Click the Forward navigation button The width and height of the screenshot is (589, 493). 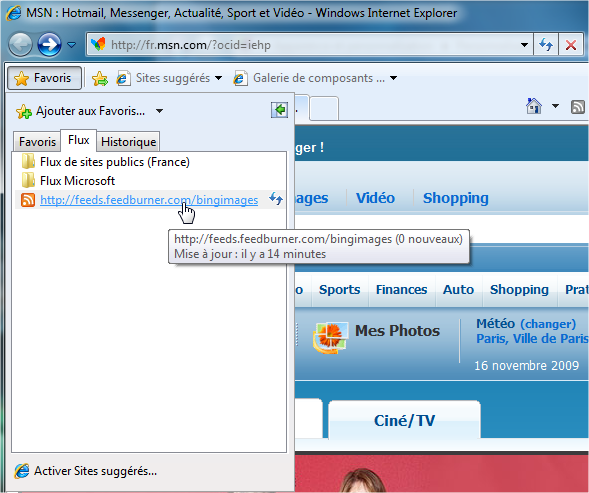pos(49,45)
